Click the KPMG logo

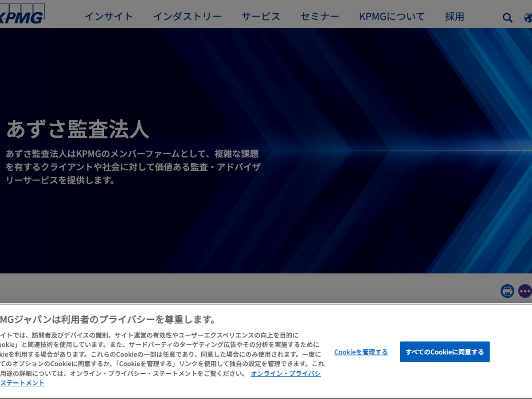22,14
